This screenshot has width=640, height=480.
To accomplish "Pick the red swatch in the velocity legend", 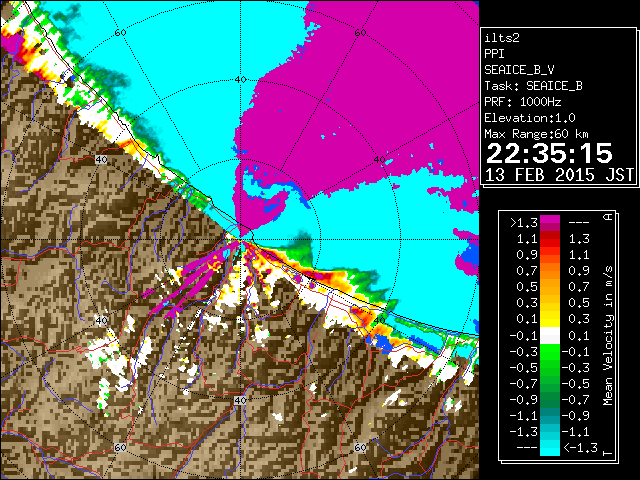I will pyautogui.click(x=549, y=239).
